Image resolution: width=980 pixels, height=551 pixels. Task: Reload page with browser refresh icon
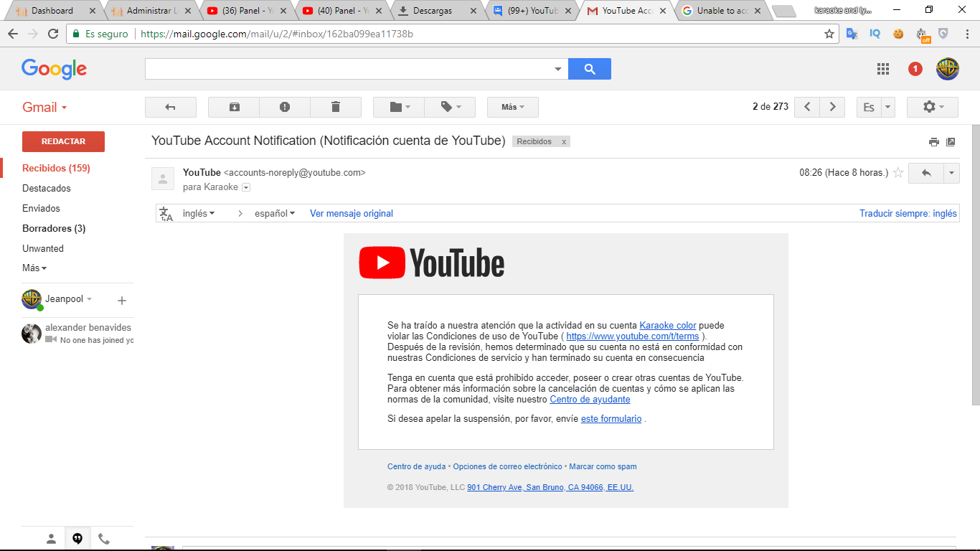[53, 34]
